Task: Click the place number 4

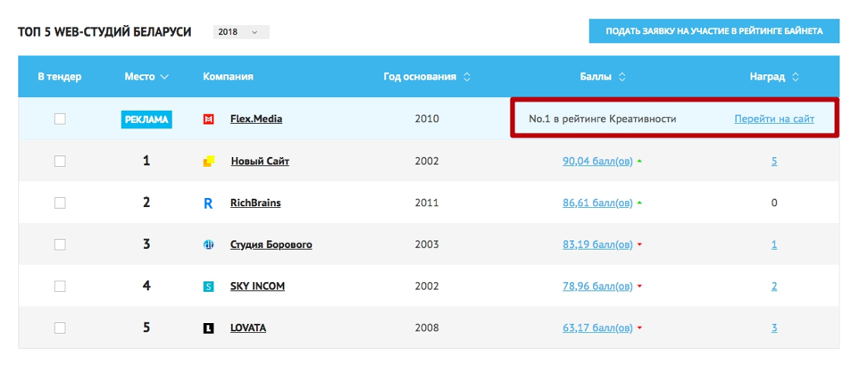Action: (146, 286)
